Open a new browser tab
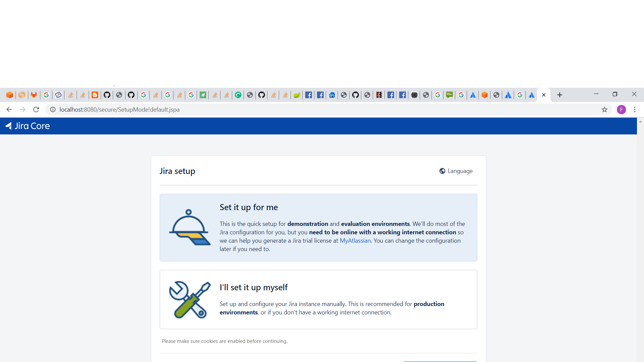This screenshot has height=362, width=644. pyautogui.click(x=559, y=95)
